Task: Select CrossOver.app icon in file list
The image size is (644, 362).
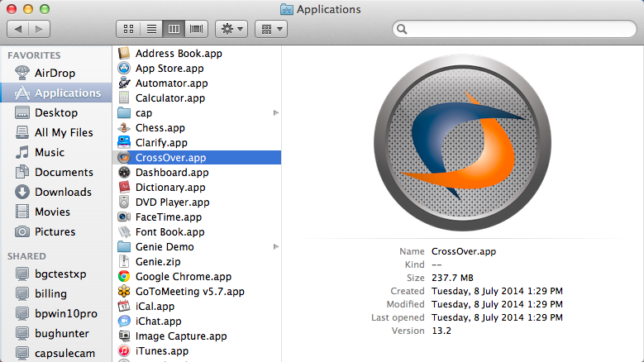Action: (124, 158)
